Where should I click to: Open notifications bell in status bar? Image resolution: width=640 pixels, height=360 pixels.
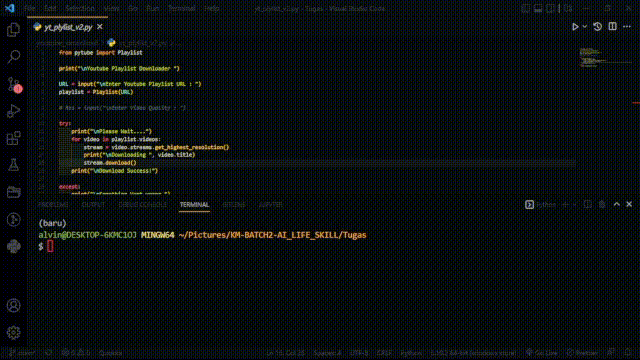[x=628, y=353]
